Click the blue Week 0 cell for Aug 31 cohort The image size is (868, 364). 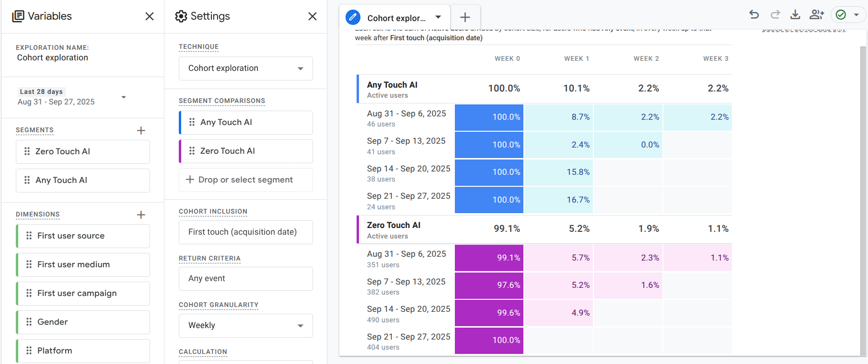[489, 117]
